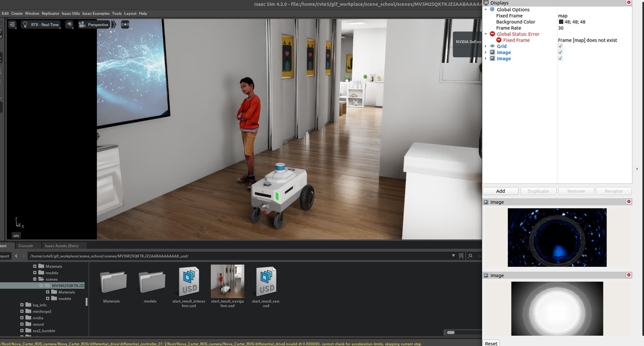Expand the record folder
Image resolution: width=644 pixels, height=346 pixels.
point(22,324)
